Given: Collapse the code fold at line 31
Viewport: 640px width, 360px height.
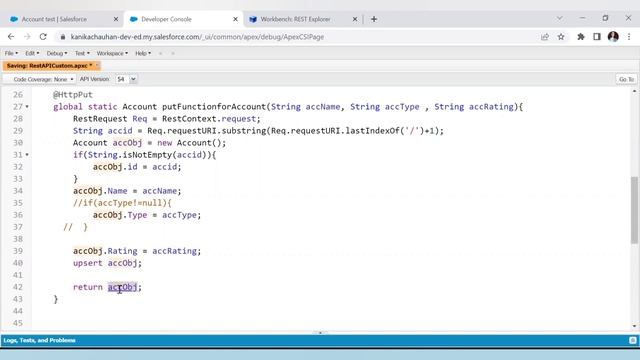Looking at the screenshot, I should [27, 155].
